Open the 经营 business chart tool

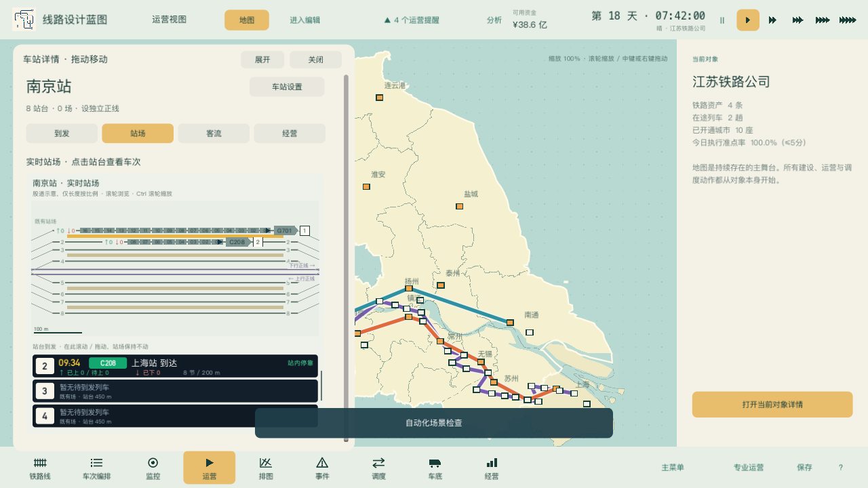click(x=492, y=468)
